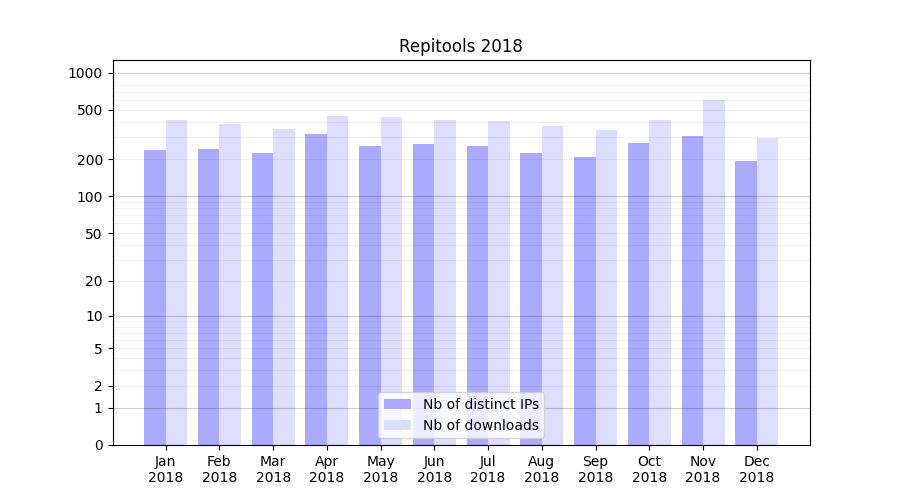
Task: Click the 0 y-axis tick label
Action: point(98,445)
